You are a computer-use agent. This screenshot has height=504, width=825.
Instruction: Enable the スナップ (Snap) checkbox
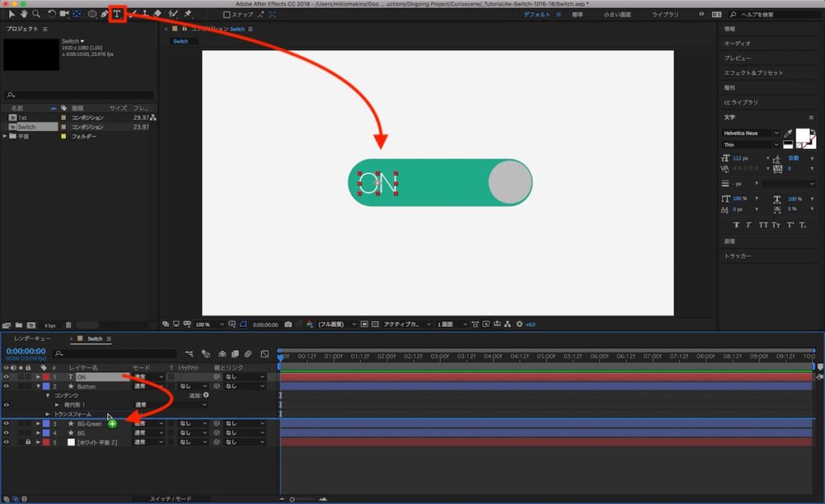[227, 14]
